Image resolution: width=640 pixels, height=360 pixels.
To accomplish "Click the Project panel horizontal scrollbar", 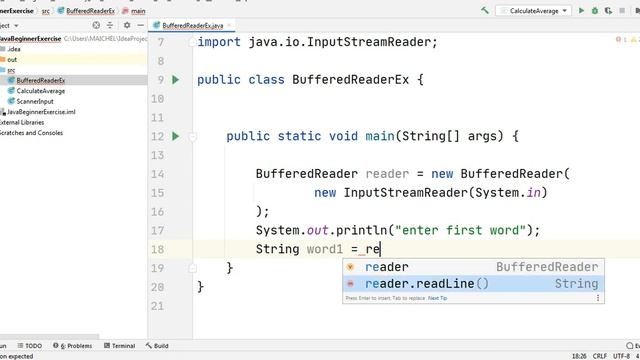I will (x=49, y=337).
